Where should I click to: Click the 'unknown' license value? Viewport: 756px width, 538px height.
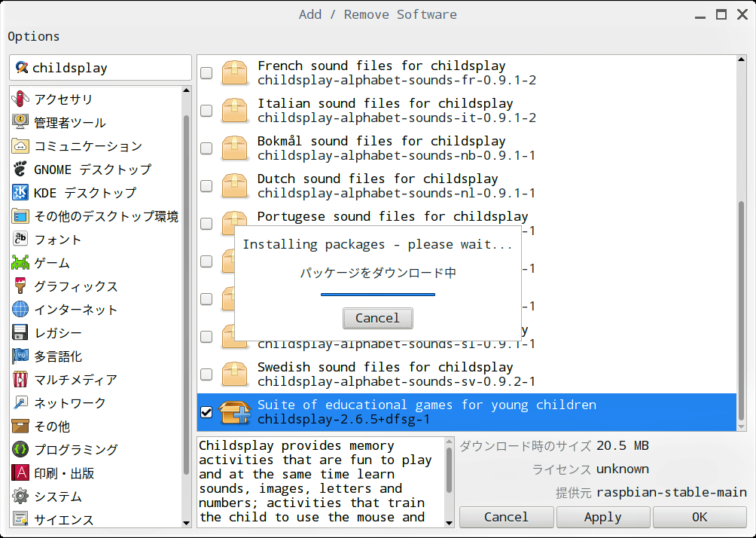click(x=623, y=469)
